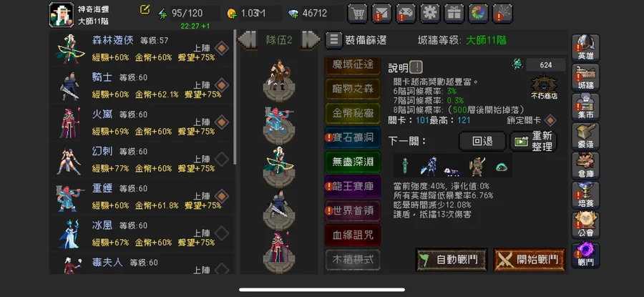The image size is (644, 297).
Task: Toggle deploy diamond for 森林遊俠
Action: click(222, 49)
